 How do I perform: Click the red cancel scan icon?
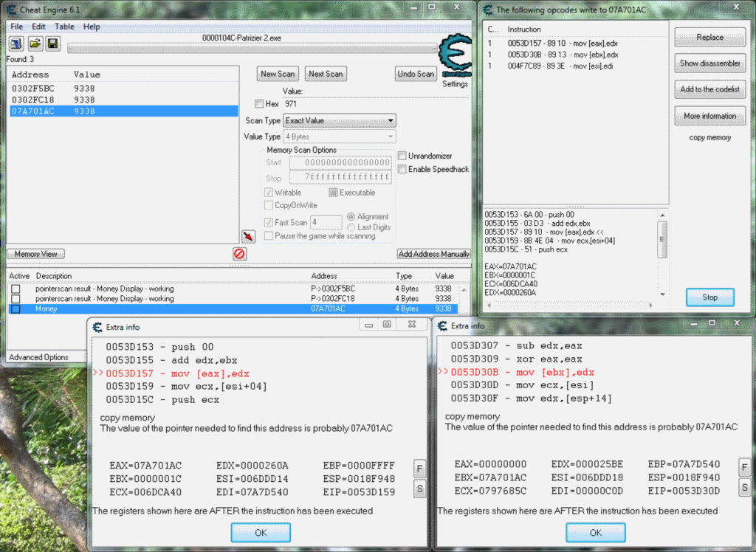[x=238, y=253]
